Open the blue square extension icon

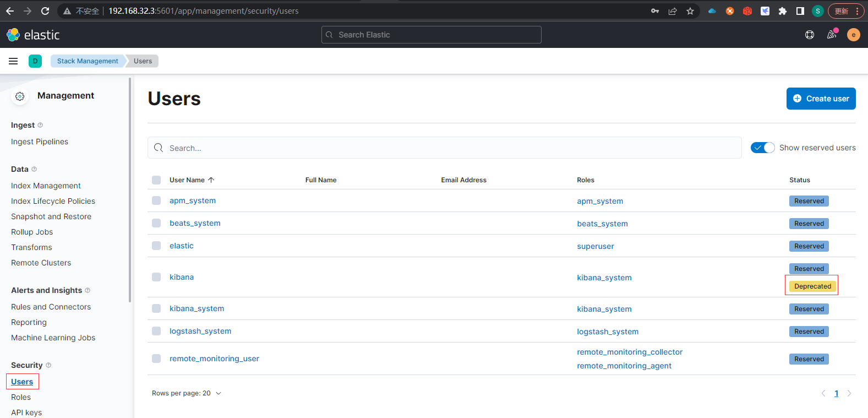[765, 11]
